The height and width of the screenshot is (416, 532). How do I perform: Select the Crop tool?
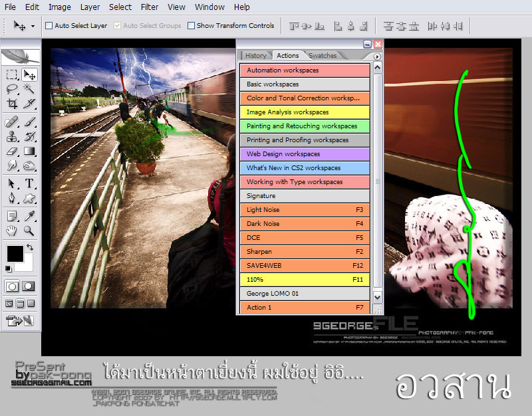click(12, 103)
